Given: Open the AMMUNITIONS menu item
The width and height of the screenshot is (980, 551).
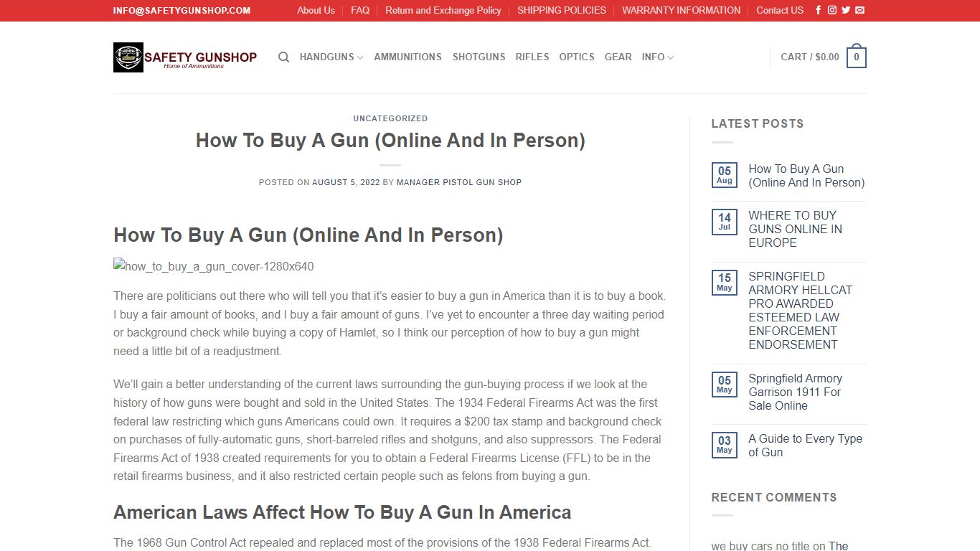Looking at the screenshot, I should (407, 57).
